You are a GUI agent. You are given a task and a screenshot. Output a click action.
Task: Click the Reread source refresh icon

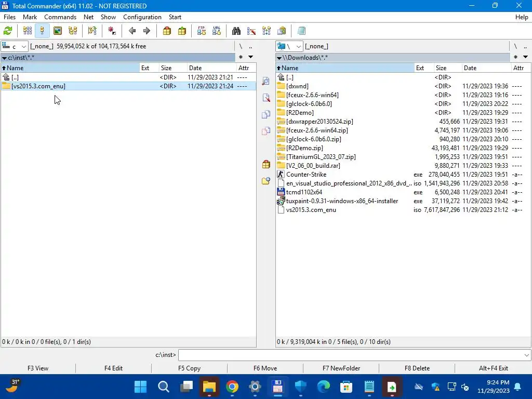click(8, 31)
